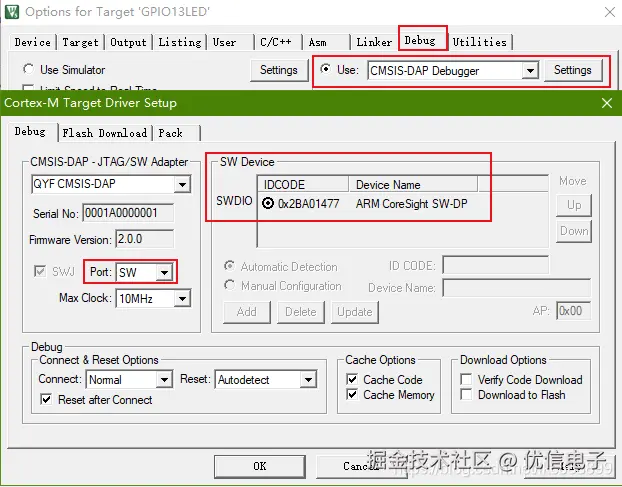
Task: Expand the QYF CMSIS-DAP adapter dropdown
Action: tap(182, 184)
